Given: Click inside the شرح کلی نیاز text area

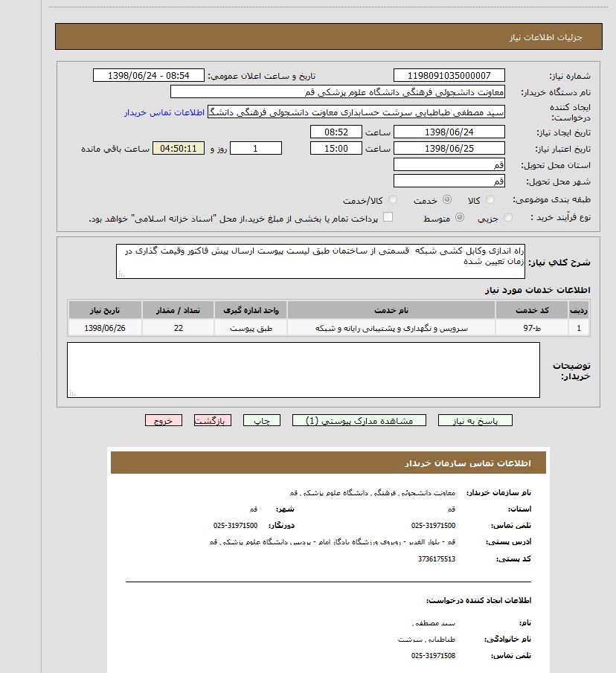Looking at the screenshot, I should click(320, 261).
